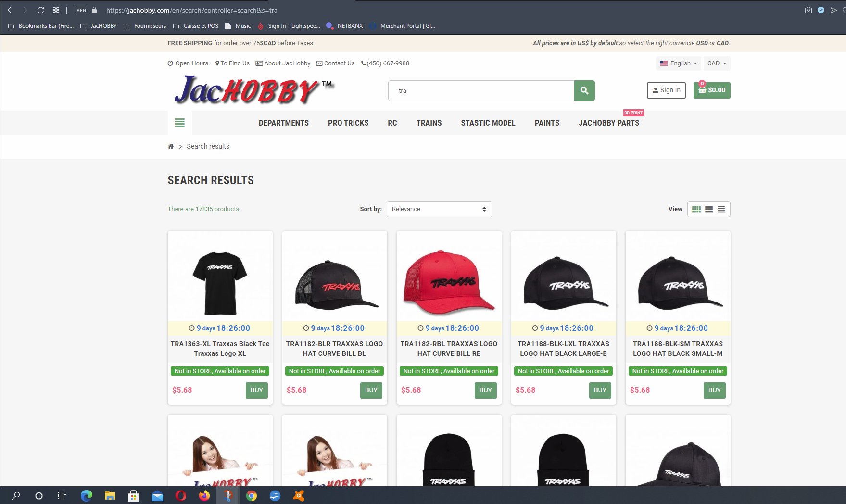Open the Caisse et POS bookmarks folder

pyautogui.click(x=196, y=26)
